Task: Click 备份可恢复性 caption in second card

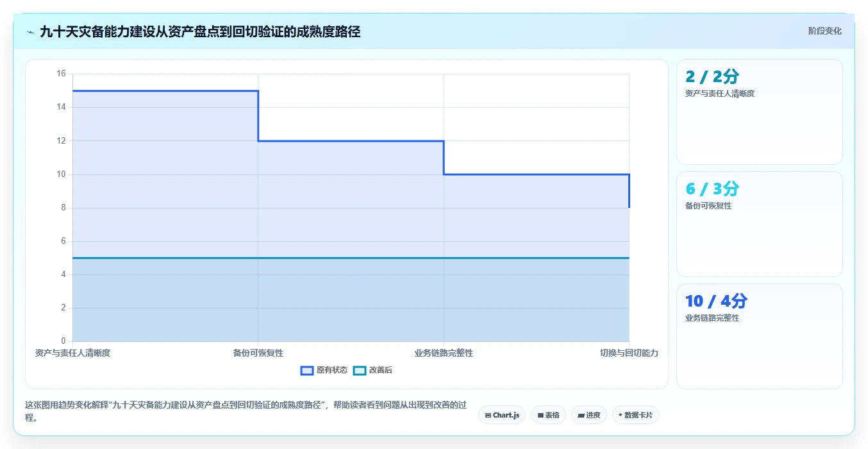Action: 708,205
